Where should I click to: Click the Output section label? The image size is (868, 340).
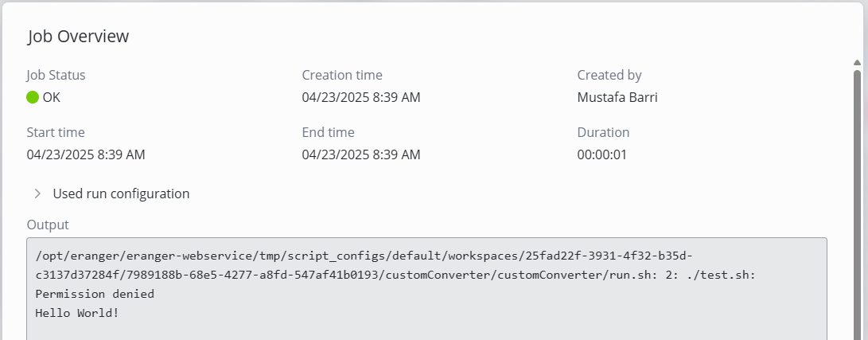[48, 225]
